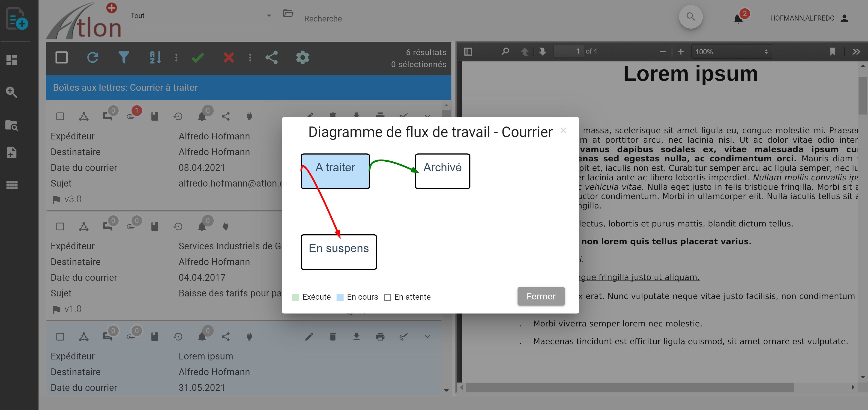Click share icon of 08.04.2021 item
868x410 pixels.
226,117
